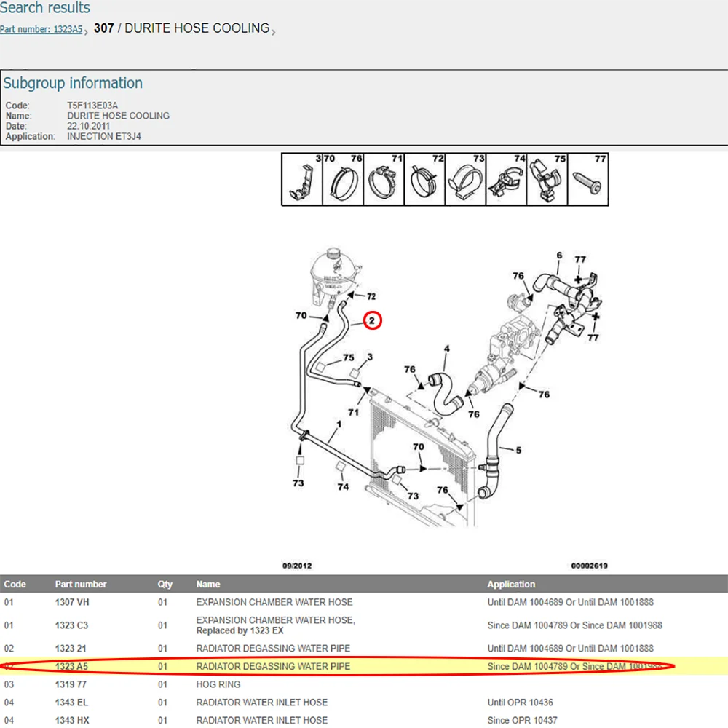Select the part 75 clip thumbnail
The height and width of the screenshot is (728, 728).
pyautogui.click(x=547, y=179)
